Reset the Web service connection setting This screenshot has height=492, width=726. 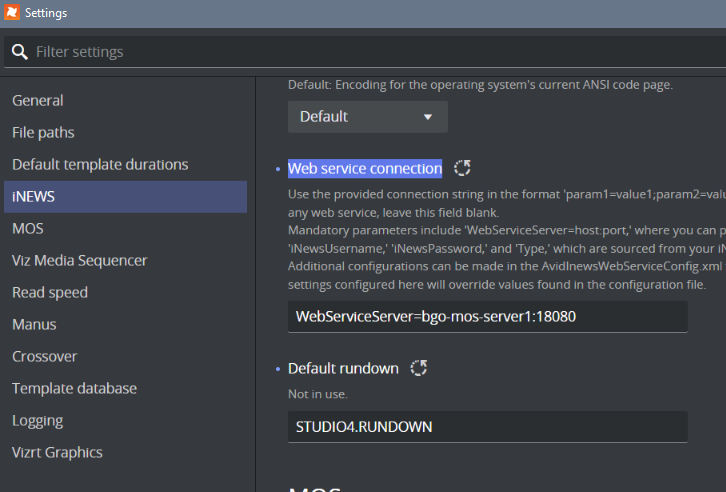point(462,168)
